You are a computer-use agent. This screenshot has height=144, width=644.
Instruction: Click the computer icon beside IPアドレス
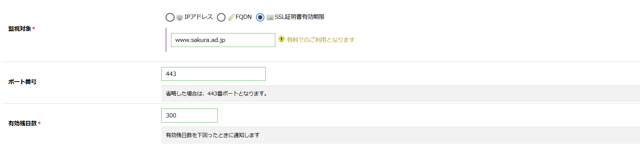180,17
